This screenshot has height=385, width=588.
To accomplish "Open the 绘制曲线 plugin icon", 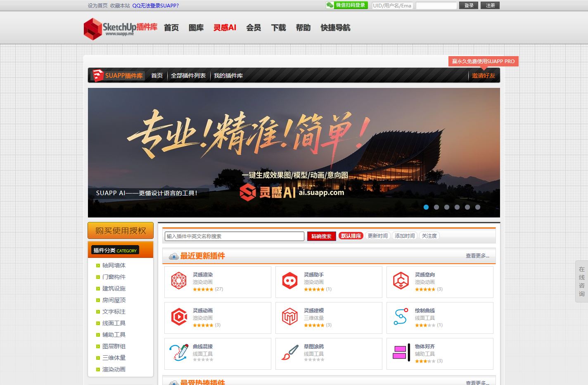I will pyautogui.click(x=401, y=317).
